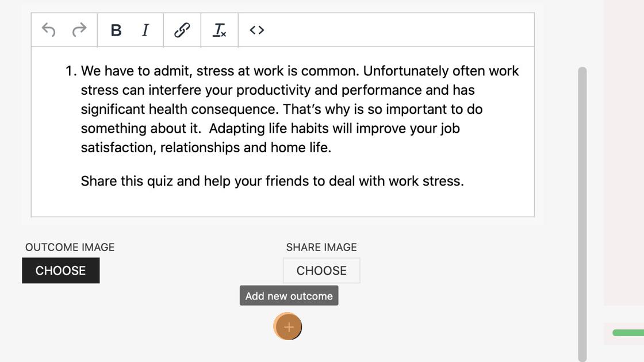
Task: Open the source code view
Action: [x=257, y=30]
